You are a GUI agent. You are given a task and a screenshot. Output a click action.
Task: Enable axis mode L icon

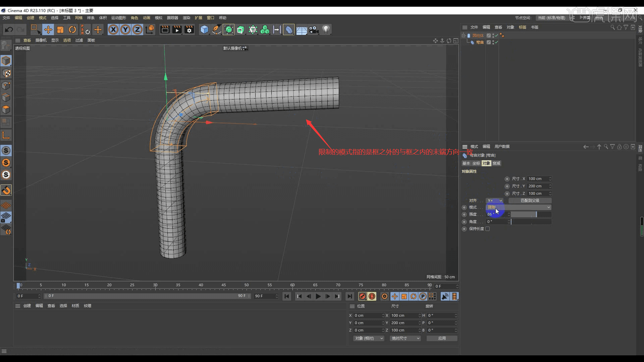6,135
